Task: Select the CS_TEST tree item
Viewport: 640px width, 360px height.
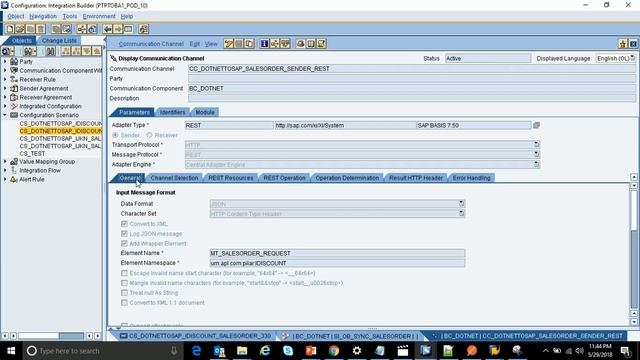Action: click(32, 154)
